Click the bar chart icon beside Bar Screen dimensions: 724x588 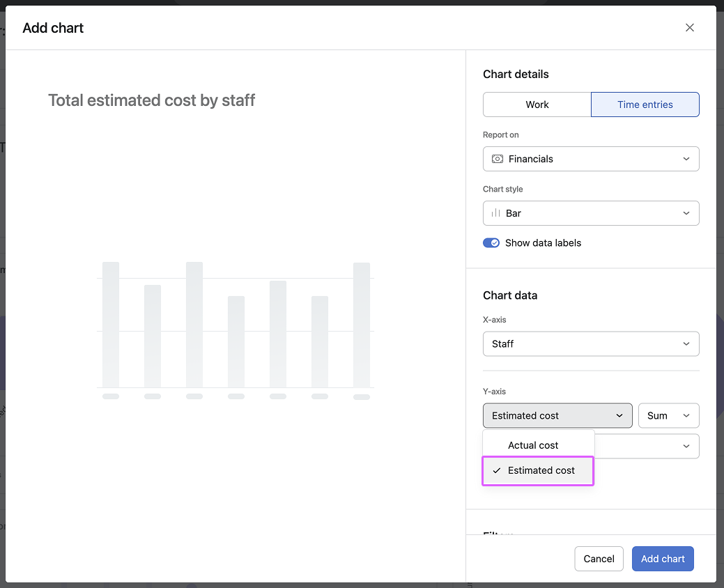click(498, 213)
